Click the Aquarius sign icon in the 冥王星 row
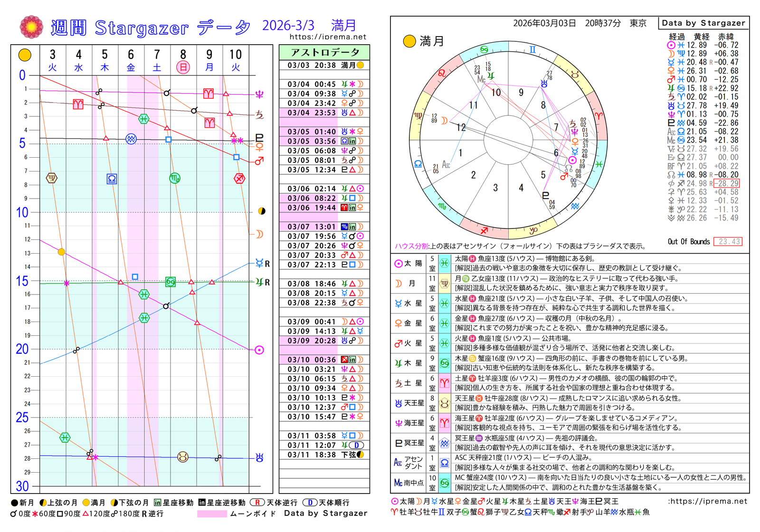 445,443
